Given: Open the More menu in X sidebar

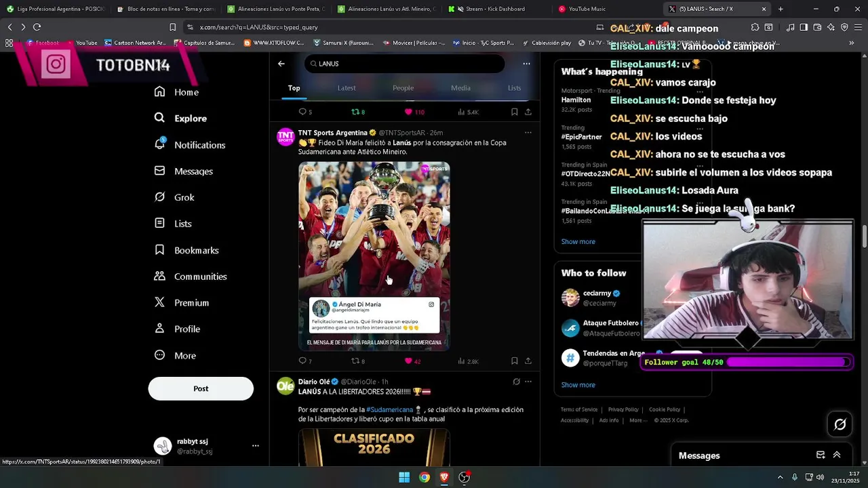Looking at the screenshot, I should point(176,355).
